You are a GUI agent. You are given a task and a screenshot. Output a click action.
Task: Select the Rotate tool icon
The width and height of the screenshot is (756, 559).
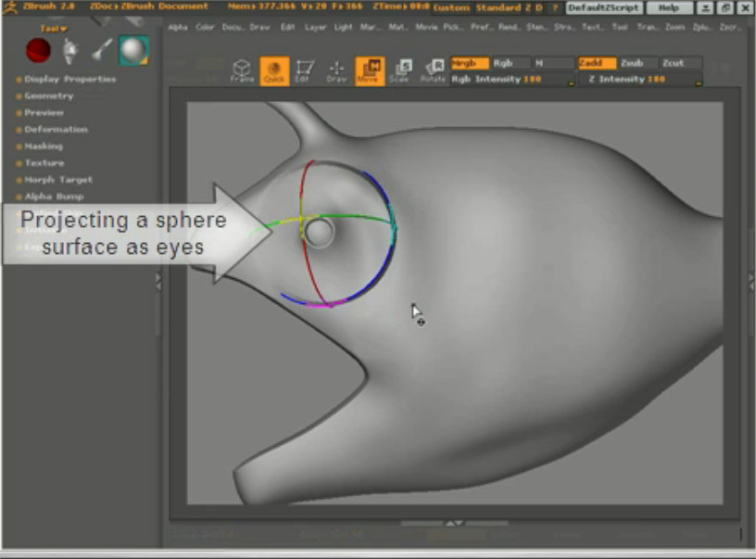[433, 70]
